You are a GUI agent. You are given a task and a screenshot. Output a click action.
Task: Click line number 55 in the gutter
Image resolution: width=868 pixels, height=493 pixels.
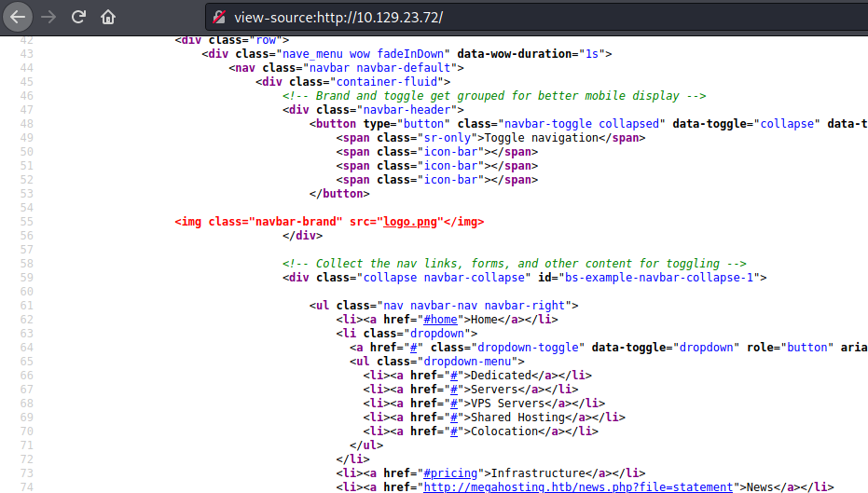pos(26,222)
